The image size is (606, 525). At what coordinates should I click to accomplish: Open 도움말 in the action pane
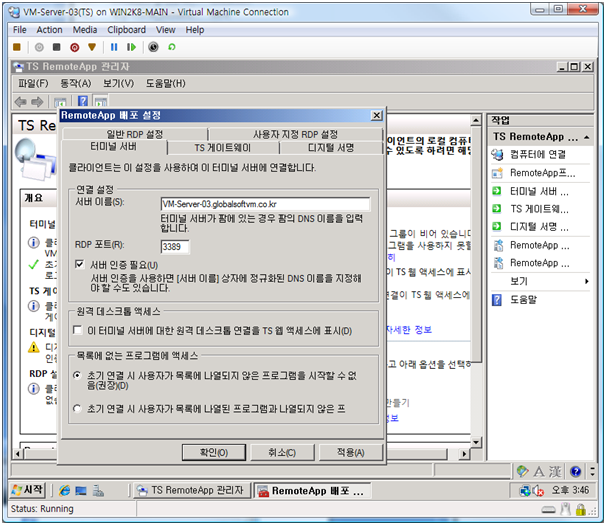coord(523,300)
